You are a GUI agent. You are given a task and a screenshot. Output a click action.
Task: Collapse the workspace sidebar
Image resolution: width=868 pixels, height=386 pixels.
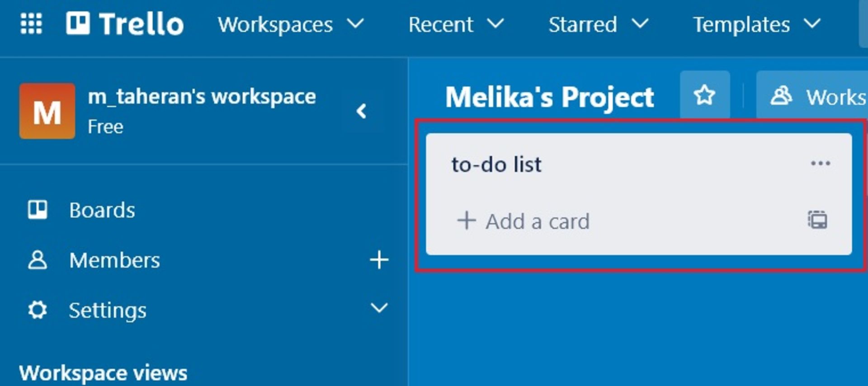(361, 111)
